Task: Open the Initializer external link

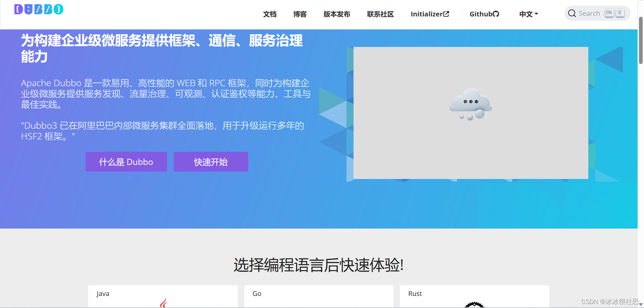Action: pyautogui.click(x=430, y=14)
